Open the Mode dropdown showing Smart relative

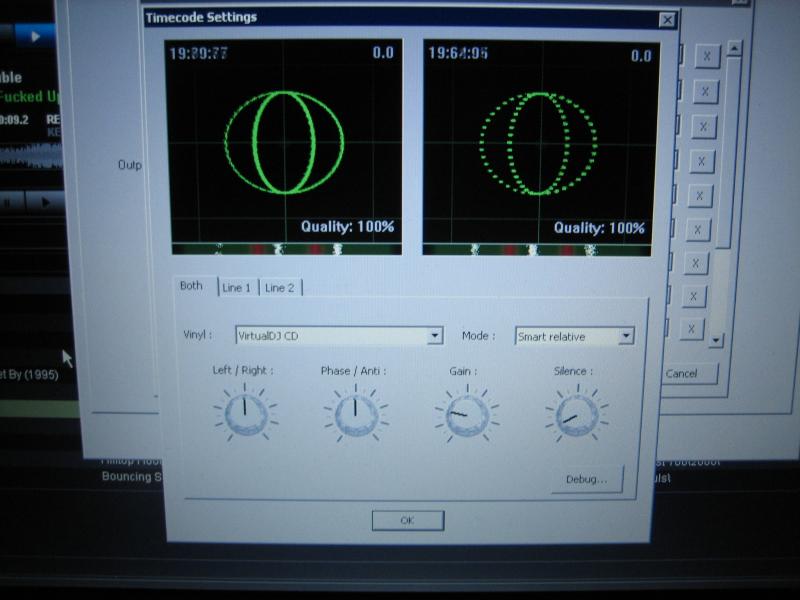(626, 336)
